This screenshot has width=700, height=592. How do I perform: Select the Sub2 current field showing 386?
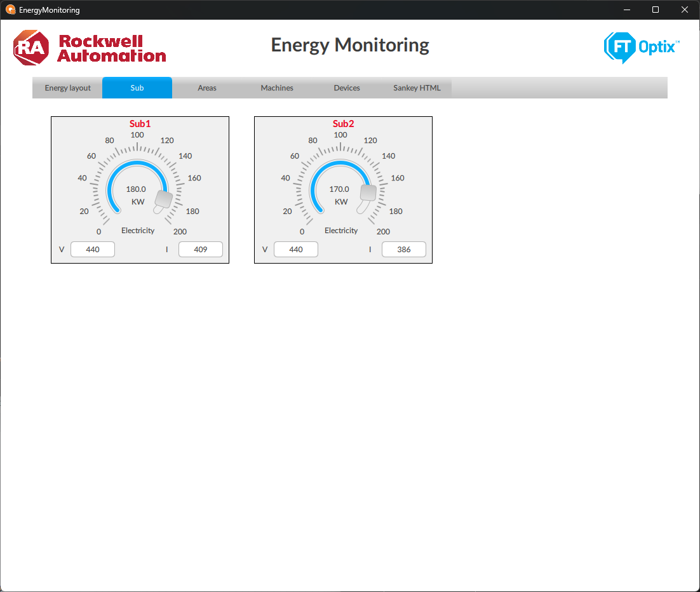click(x=404, y=250)
